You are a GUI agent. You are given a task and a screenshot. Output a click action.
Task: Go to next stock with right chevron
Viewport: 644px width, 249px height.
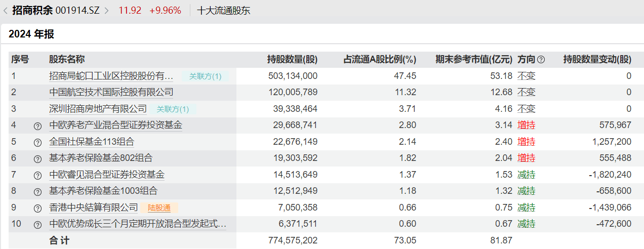pyautogui.click(x=106, y=10)
